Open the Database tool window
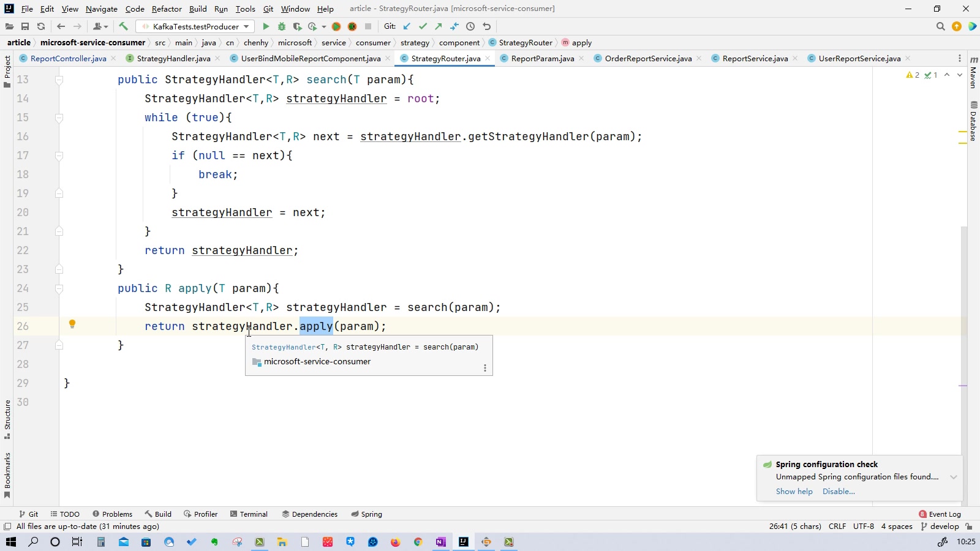The width and height of the screenshot is (980, 551). [x=973, y=121]
